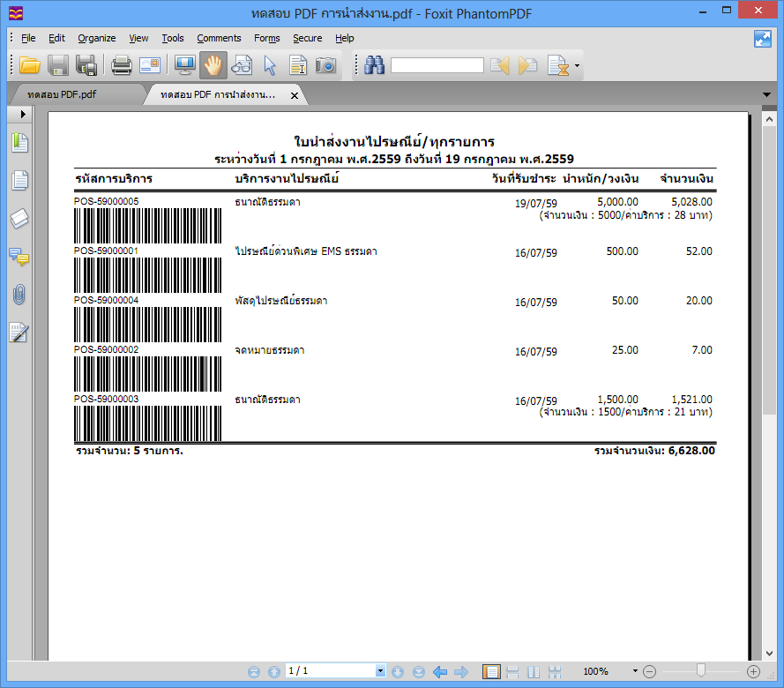Open the Secure menu

(307, 38)
